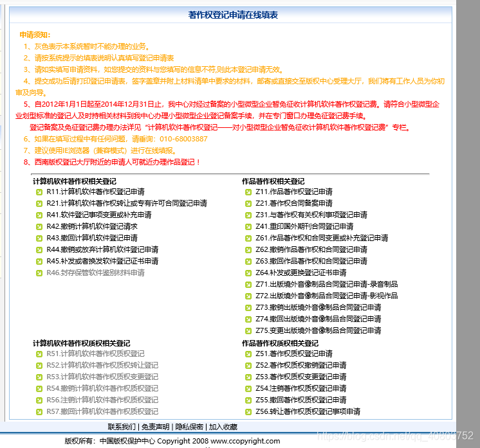Choose Z55.撤回著作权质权登记申请

pyautogui.click(x=301, y=400)
